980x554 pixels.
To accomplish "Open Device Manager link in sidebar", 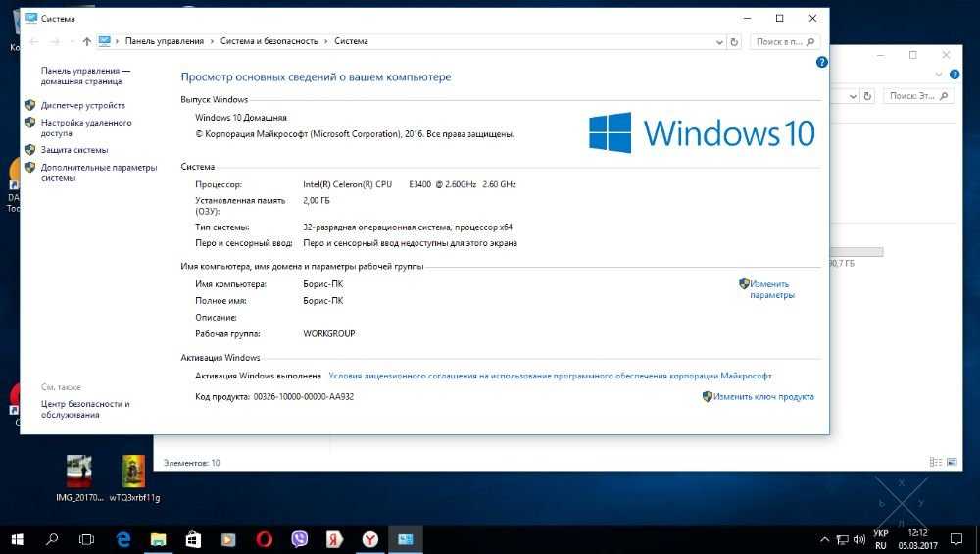I will pos(82,105).
